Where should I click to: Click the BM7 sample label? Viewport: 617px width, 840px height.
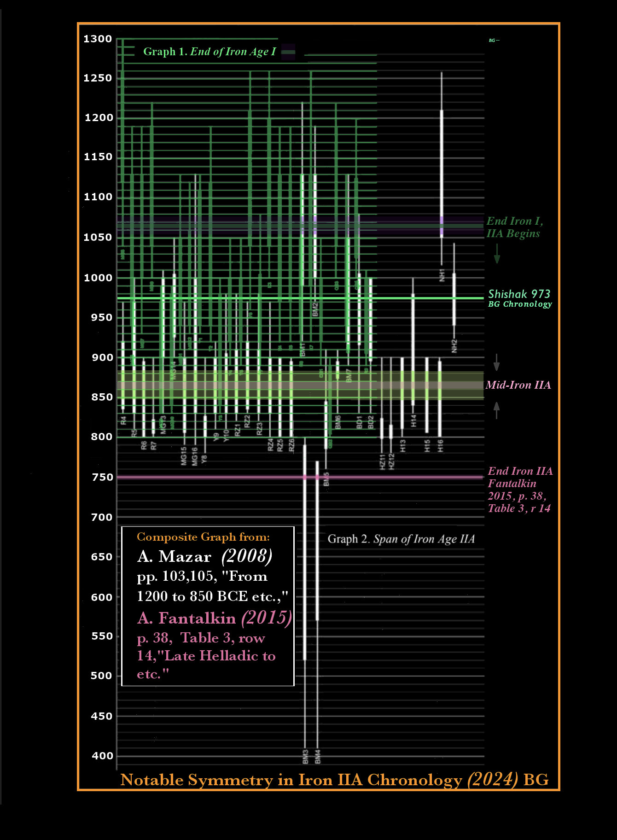tap(349, 376)
